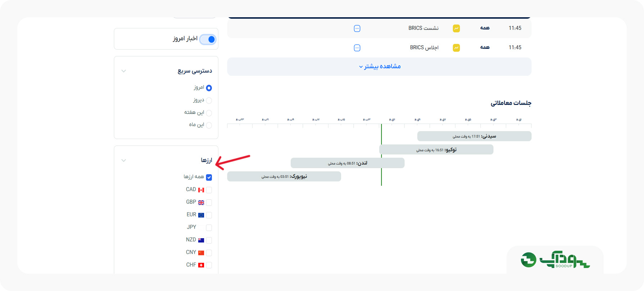Image resolution: width=644 pixels, height=291 pixels.
Task: Enable the CNY currency checkbox
Action: coord(209,253)
